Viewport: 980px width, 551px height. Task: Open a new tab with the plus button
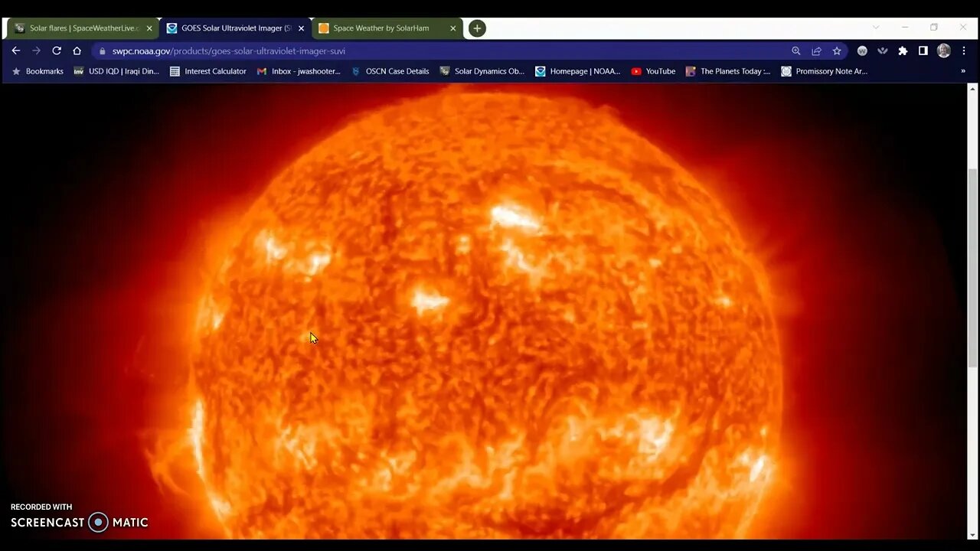[x=477, y=28]
